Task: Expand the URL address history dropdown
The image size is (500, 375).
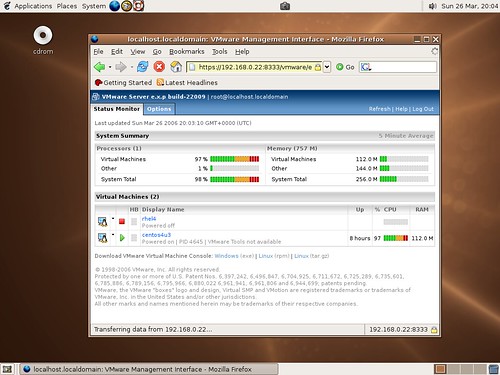Action: click(x=327, y=67)
